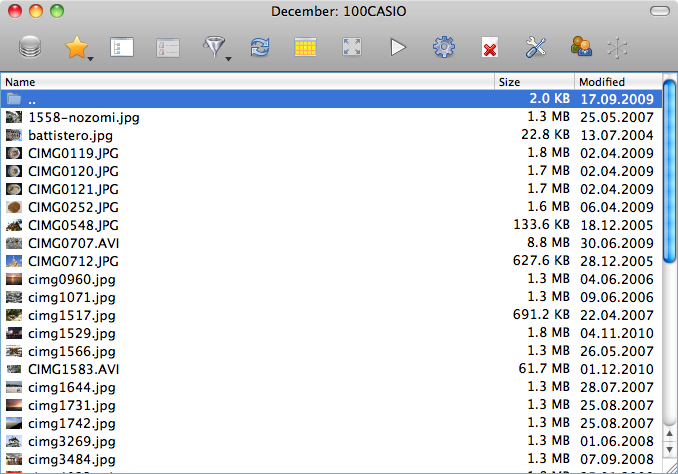Select file CIMG0707.AVI in the list
Image resolution: width=678 pixels, height=474 pixels.
click(x=73, y=243)
